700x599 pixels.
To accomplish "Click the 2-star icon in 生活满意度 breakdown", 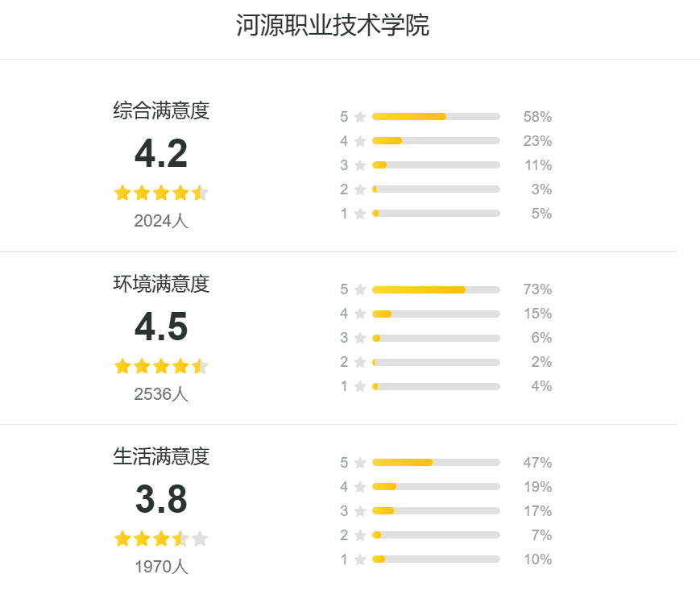I will tap(360, 535).
